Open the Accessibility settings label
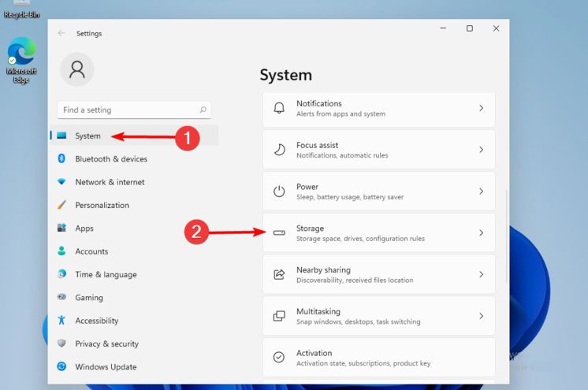This screenshot has width=588, height=390. click(97, 321)
